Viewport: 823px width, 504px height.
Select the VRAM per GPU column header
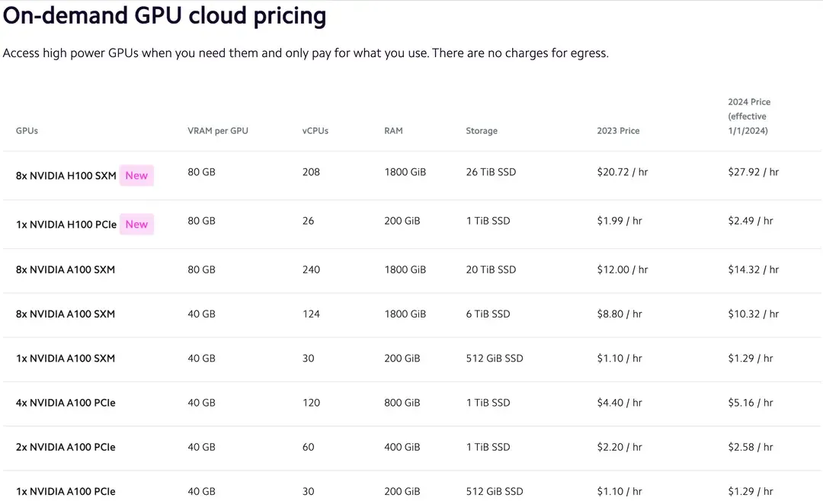218,131
